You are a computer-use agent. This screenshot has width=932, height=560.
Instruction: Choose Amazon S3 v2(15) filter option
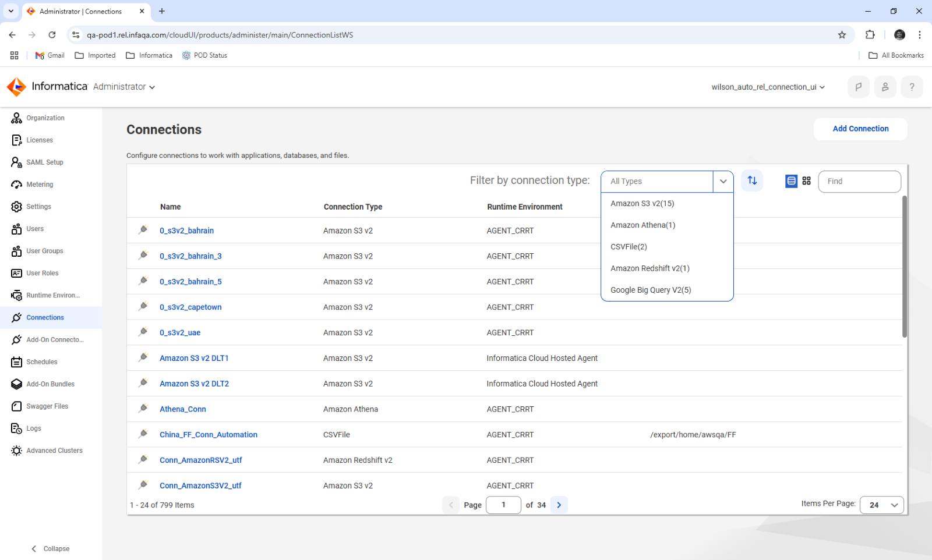(x=667, y=203)
